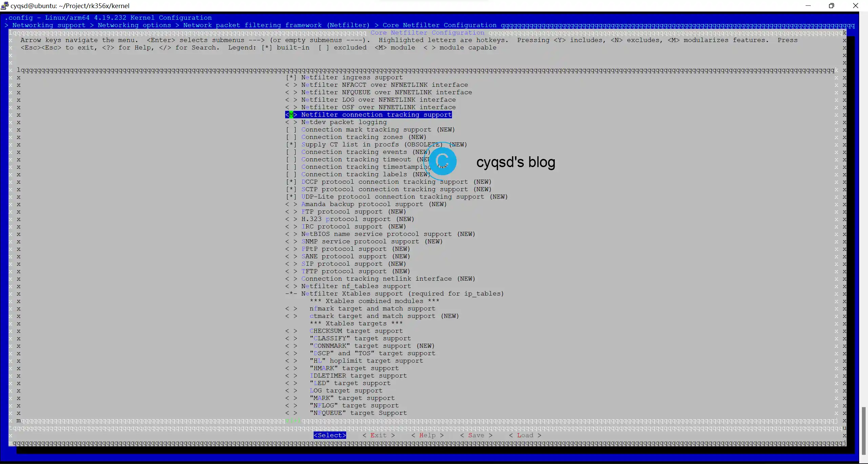Select "HL" hoplimit target support entry
This screenshot has width=868, height=464.
click(354, 361)
